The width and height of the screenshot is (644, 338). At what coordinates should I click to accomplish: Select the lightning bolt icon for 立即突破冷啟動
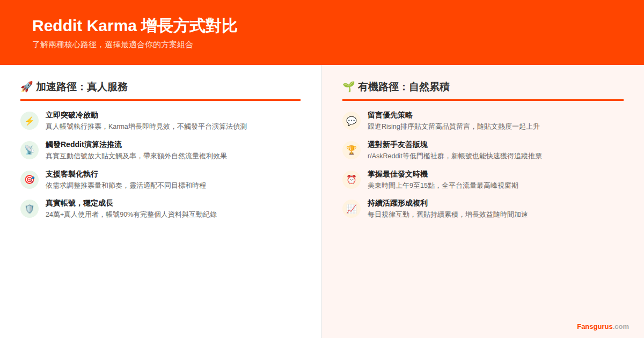(x=30, y=122)
